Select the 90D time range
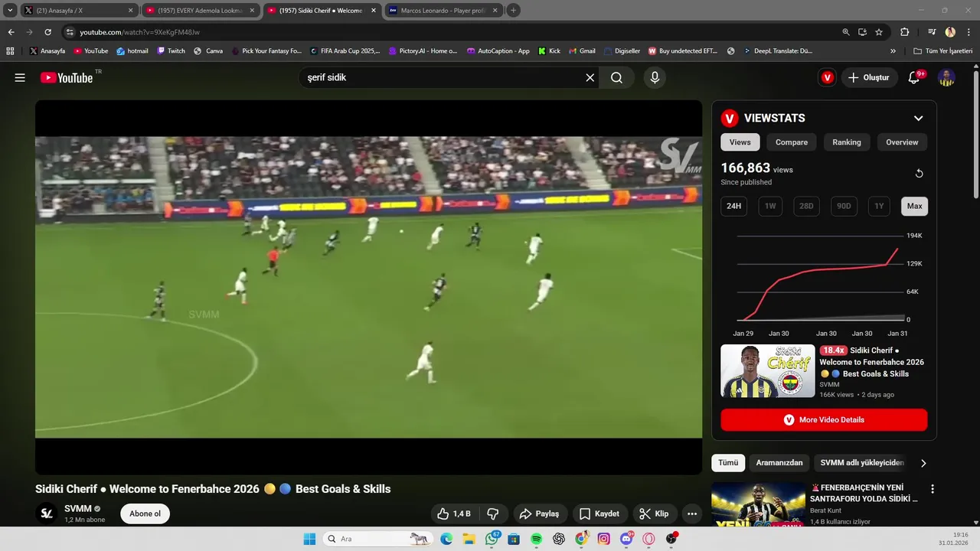The width and height of the screenshot is (980, 551). click(844, 206)
